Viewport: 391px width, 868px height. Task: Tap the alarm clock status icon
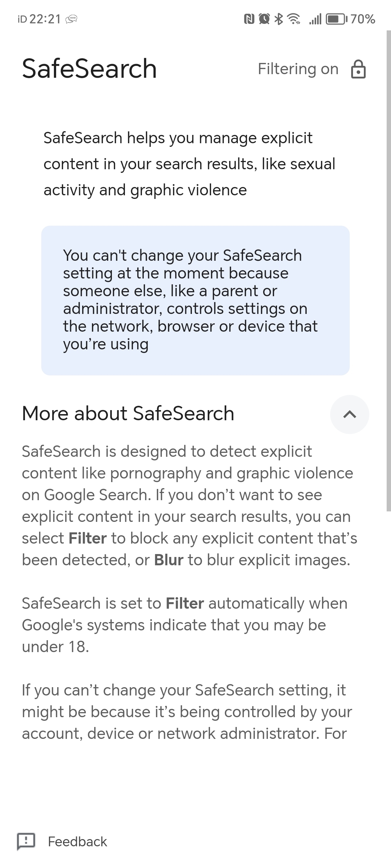[264, 19]
